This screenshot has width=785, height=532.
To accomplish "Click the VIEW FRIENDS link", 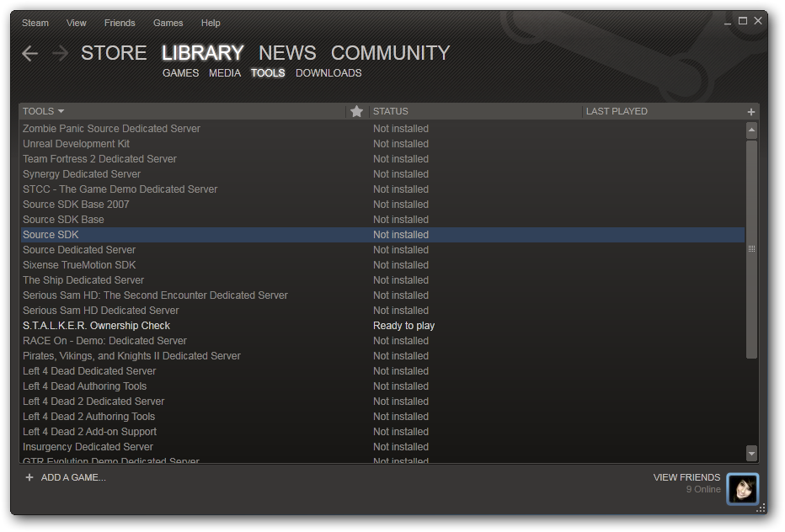I will click(x=686, y=477).
